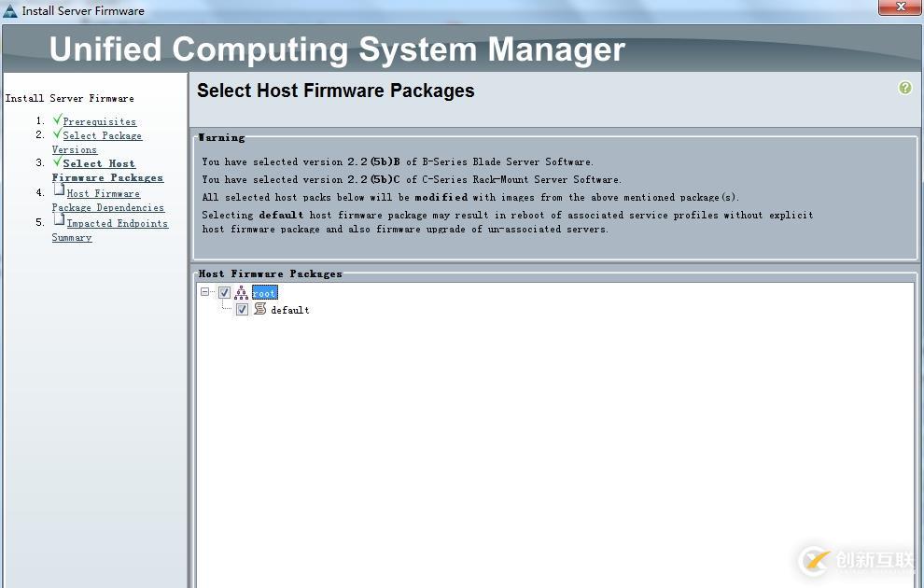Viewport: 924px width, 588px height.
Task: Click the root organization icon in the tree
Action: (241, 293)
